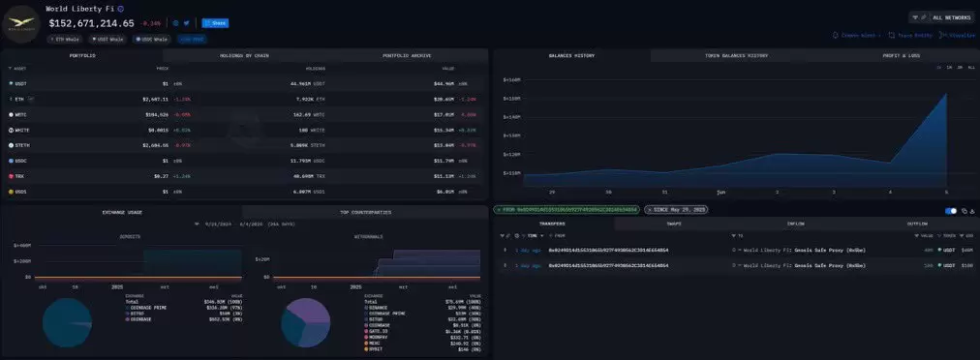Click the Coinbase Prime deposits legend swatch

(127, 308)
